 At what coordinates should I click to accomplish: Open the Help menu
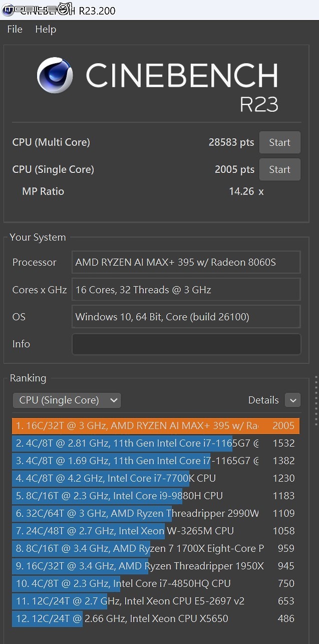click(x=46, y=30)
